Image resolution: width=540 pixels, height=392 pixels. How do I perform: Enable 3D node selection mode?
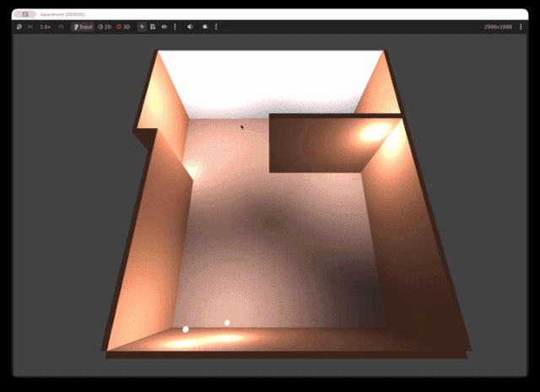(x=123, y=27)
